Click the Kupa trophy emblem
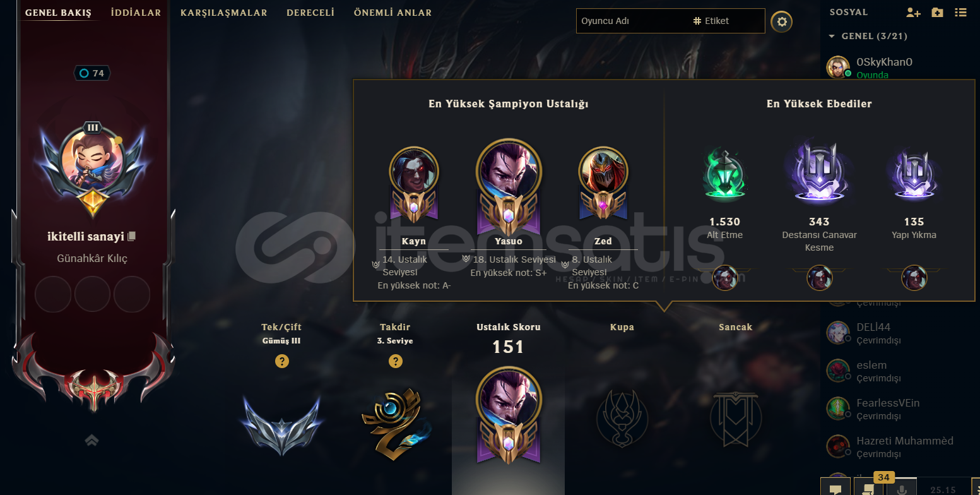 [x=622, y=418]
